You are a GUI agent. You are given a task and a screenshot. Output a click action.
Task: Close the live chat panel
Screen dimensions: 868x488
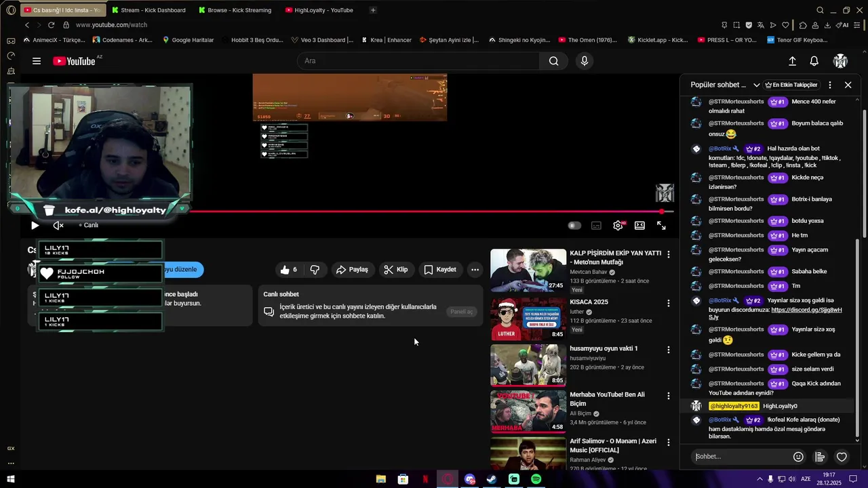[848, 85]
